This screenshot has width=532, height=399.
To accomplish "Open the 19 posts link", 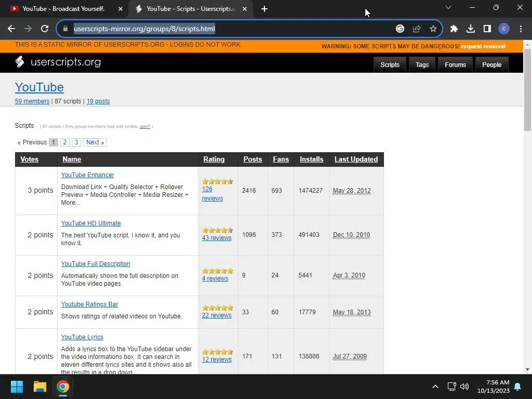I will (98, 101).
